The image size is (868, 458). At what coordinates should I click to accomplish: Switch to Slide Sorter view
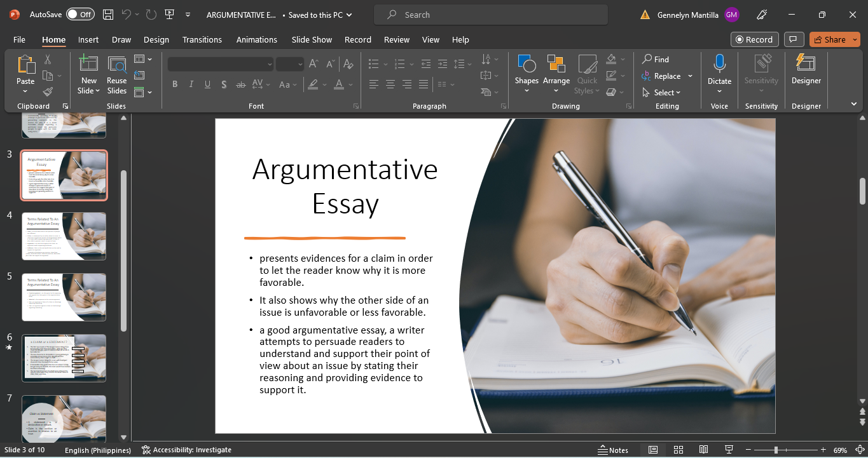[679, 450]
